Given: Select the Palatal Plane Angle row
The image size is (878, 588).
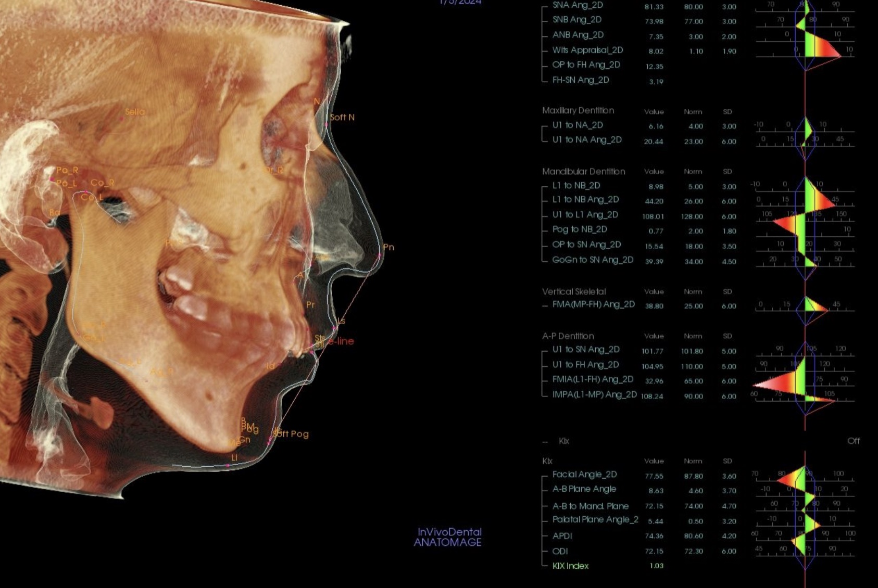Looking at the screenshot, I should (x=645, y=520).
